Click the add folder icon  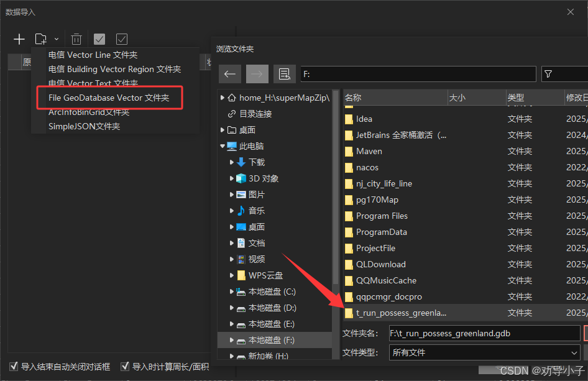pyautogui.click(x=40, y=39)
